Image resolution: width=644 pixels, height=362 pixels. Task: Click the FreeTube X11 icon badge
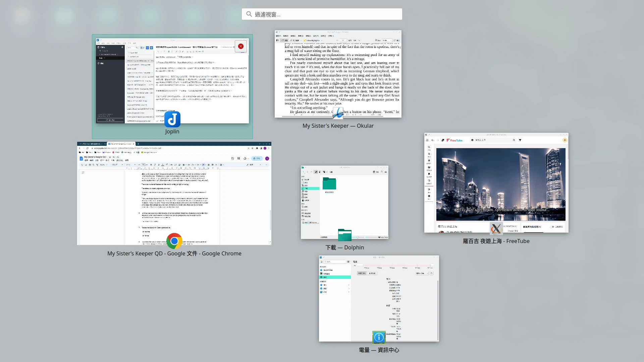[496, 229]
